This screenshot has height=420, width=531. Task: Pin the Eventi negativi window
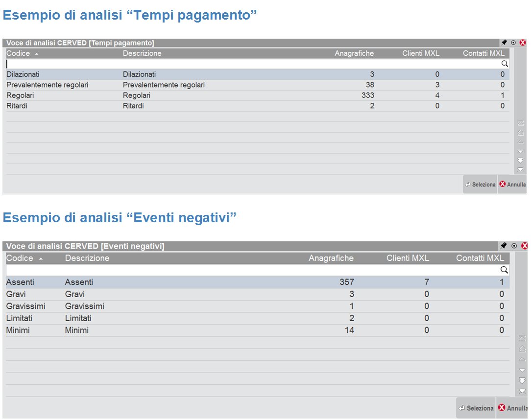(504, 246)
